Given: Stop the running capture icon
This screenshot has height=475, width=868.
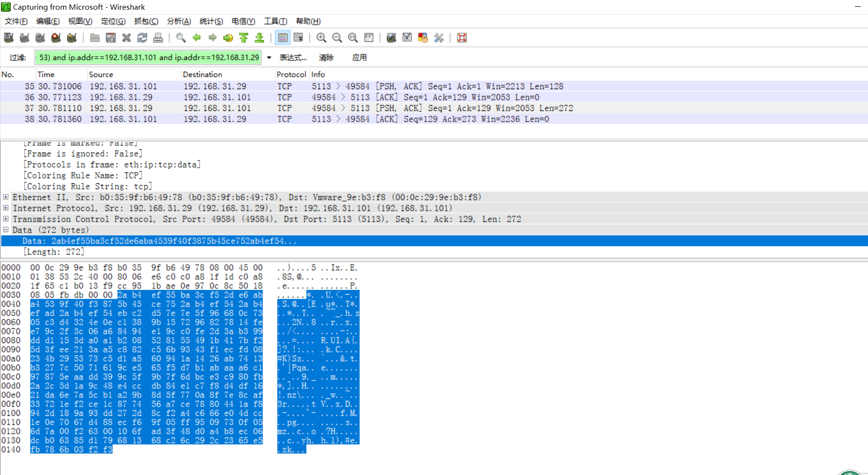Looking at the screenshot, I should point(56,38).
